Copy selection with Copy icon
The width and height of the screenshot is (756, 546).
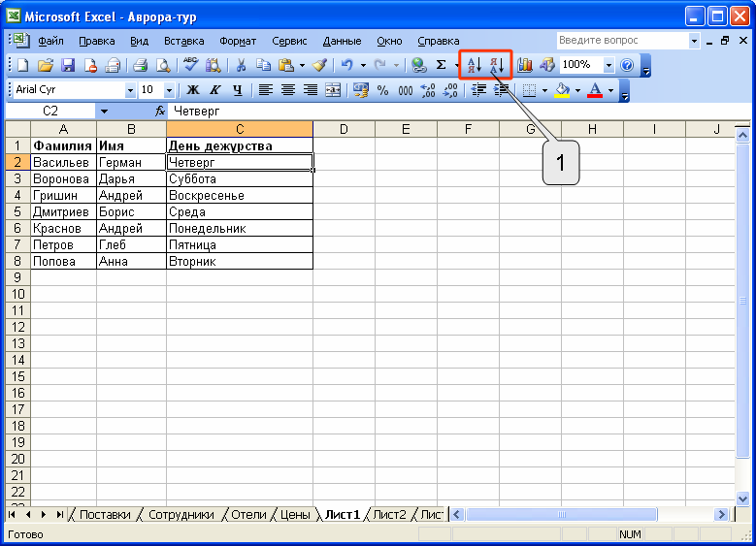tap(263, 65)
